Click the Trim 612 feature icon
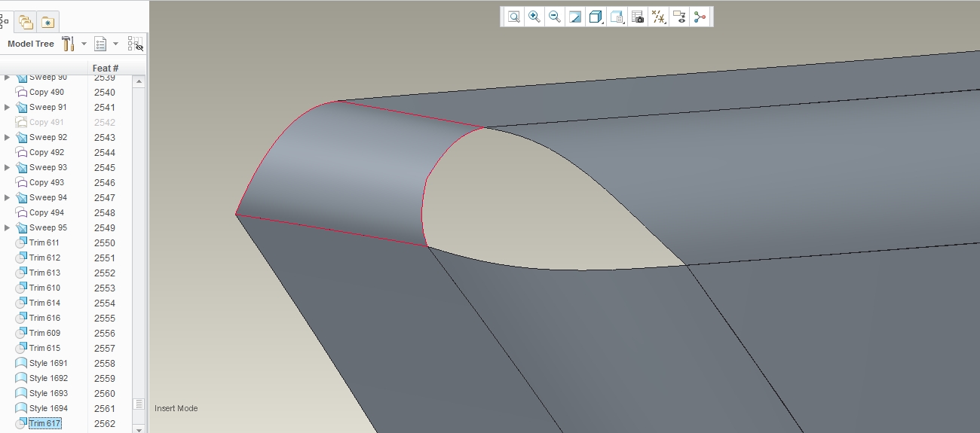The width and height of the screenshot is (980, 433). click(x=21, y=258)
